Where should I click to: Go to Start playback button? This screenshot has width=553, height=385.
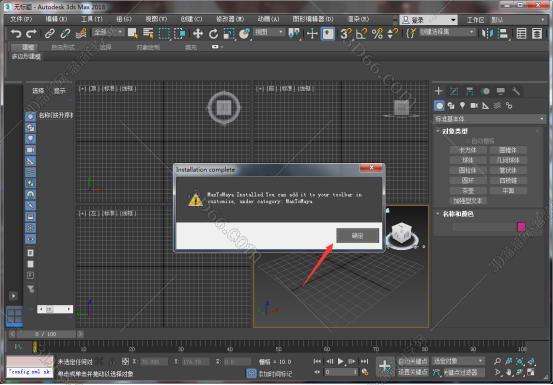(317, 361)
